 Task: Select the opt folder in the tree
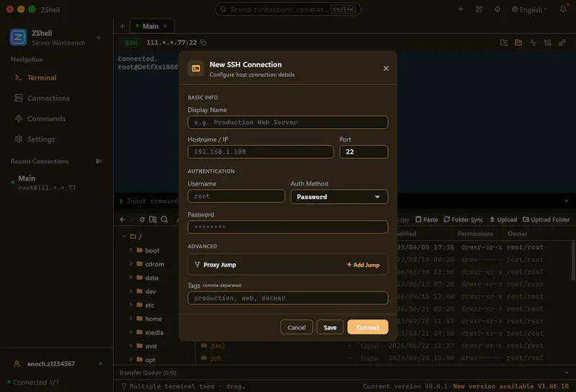click(150, 360)
